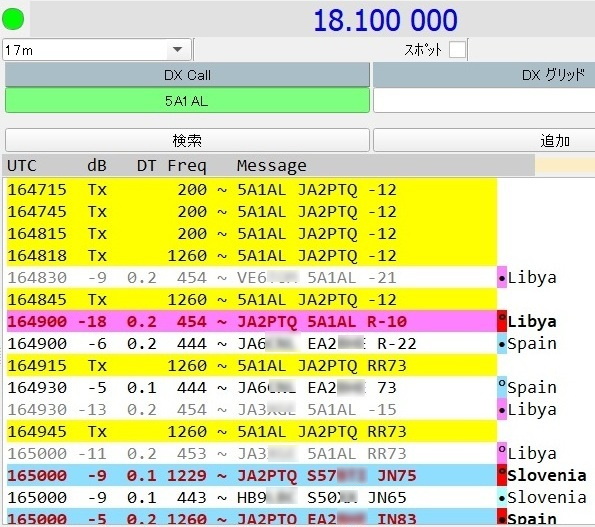Click the light-blue Slovenia dot for S50

502,497
